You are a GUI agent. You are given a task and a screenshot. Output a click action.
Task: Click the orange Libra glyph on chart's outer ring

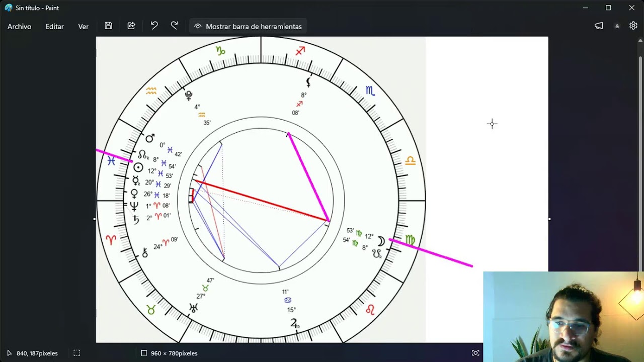[x=411, y=161]
